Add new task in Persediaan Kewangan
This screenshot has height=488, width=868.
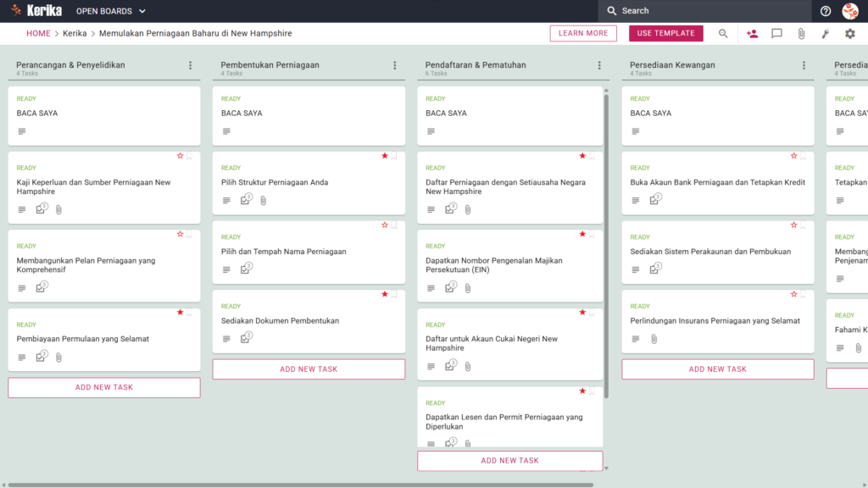718,369
